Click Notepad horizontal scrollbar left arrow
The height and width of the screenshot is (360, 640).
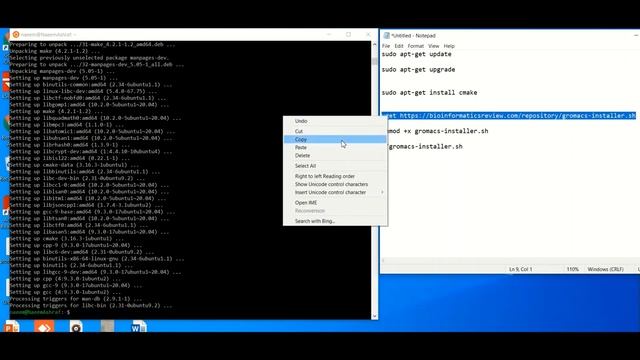[383, 260]
